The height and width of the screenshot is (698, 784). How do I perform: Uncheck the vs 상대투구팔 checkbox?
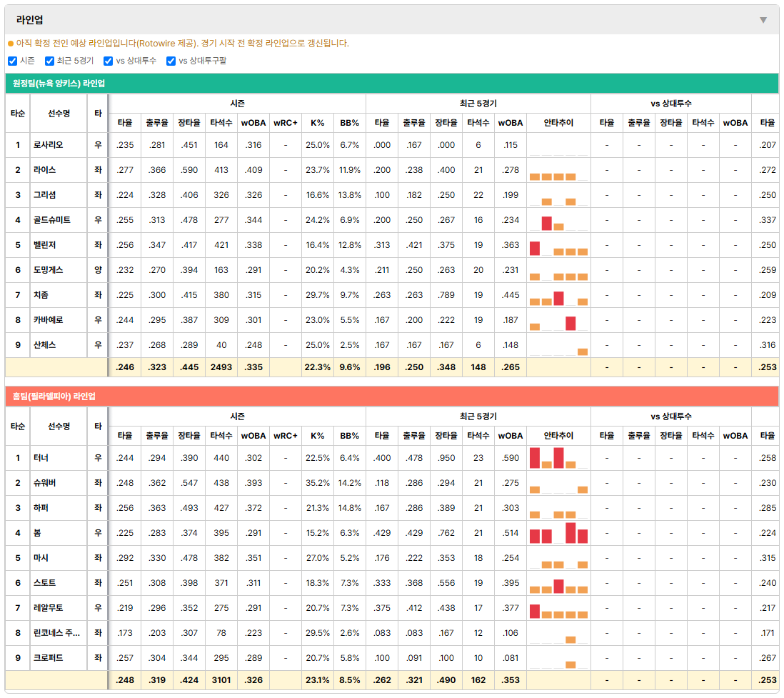[x=171, y=61]
